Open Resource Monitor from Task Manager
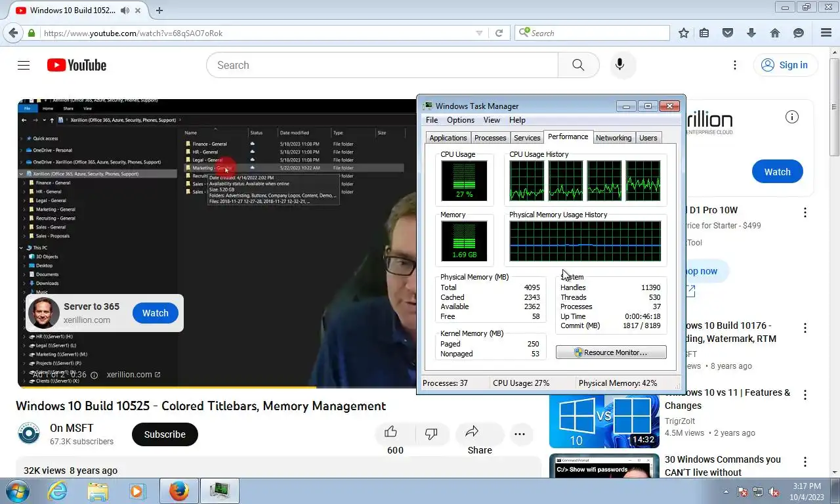The width and height of the screenshot is (840, 504). pyautogui.click(x=611, y=352)
